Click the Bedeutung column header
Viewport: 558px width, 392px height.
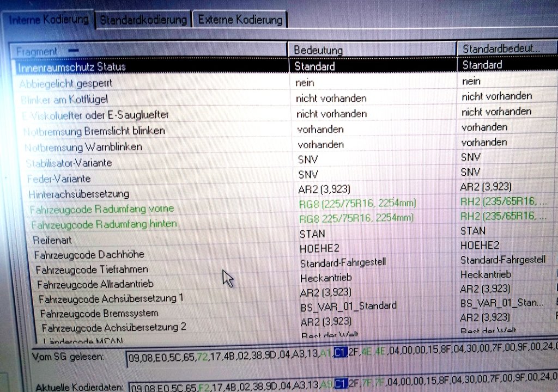[318, 50]
